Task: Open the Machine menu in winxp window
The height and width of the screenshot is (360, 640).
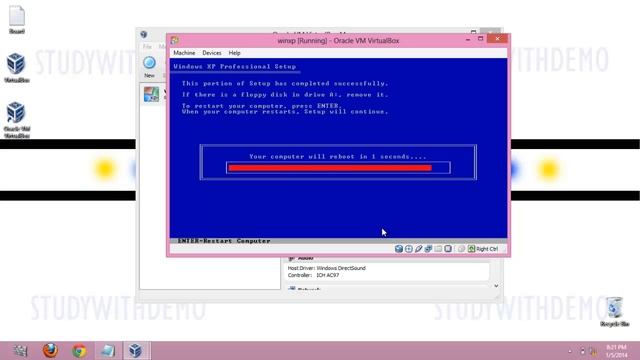Action: 184,53
